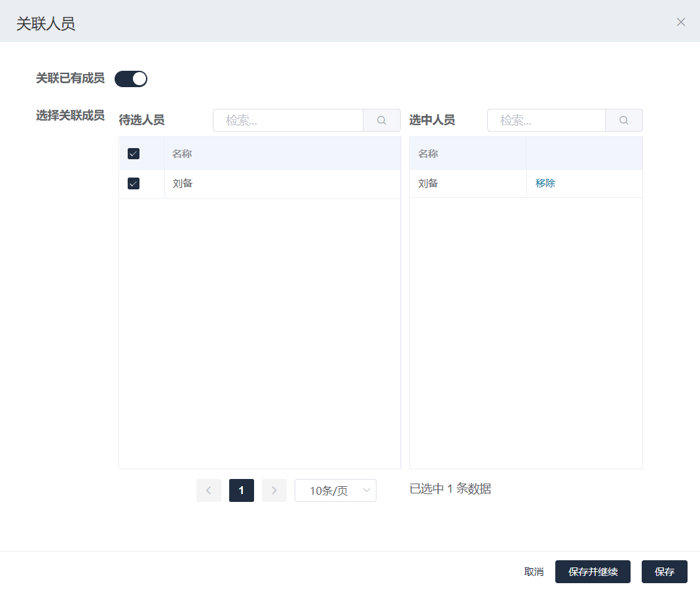Image resolution: width=700 pixels, height=593 pixels.
Task: Go to next page with right arrow
Action: [274, 490]
